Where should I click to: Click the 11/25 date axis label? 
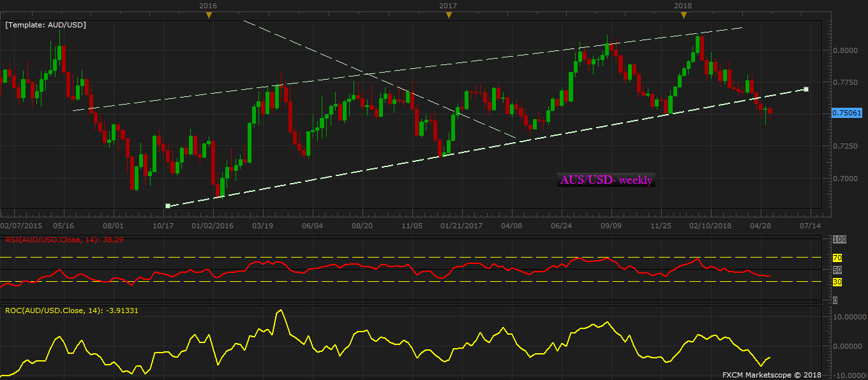coord(661,226)
